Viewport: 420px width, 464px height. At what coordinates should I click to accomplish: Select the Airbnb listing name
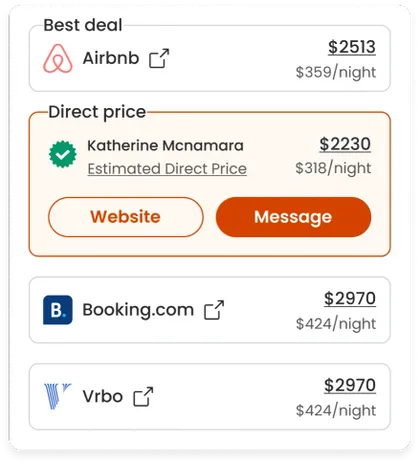(111, 58)
